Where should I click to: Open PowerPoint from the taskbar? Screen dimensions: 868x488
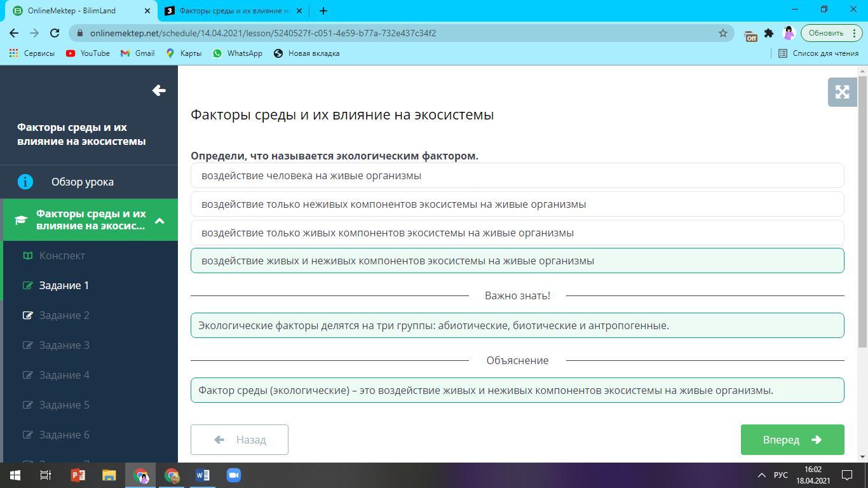point(78,475)
